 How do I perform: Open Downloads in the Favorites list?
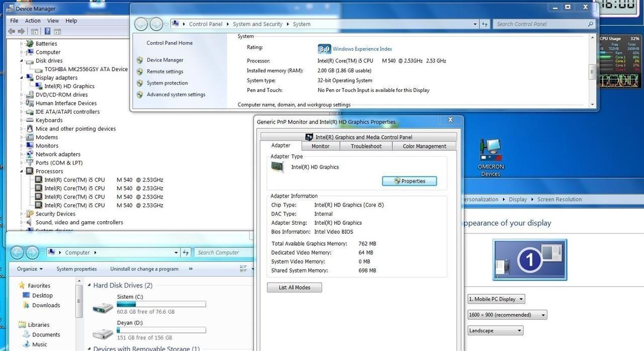click(46, 305)
